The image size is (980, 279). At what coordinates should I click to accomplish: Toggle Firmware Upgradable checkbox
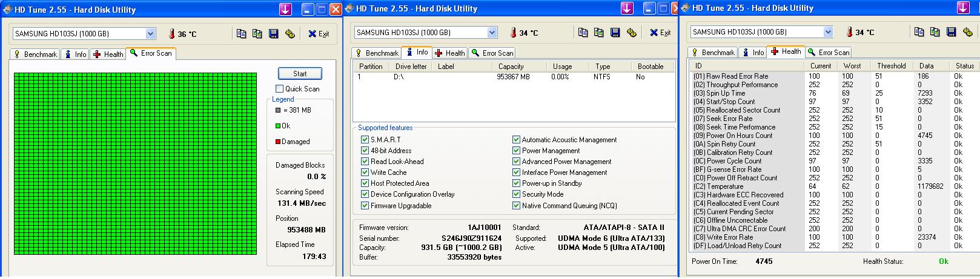tap(365, 205)
